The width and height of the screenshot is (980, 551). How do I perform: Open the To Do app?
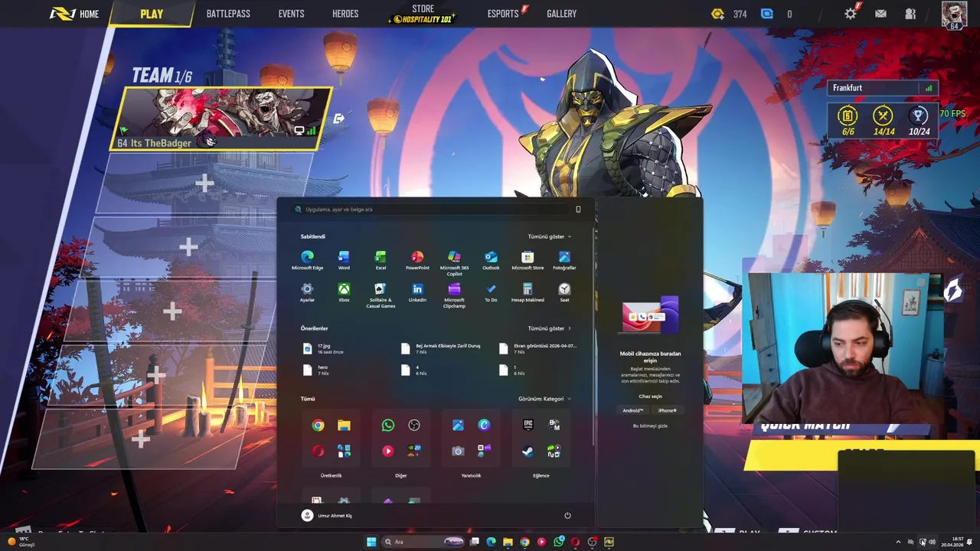point(491,292)
